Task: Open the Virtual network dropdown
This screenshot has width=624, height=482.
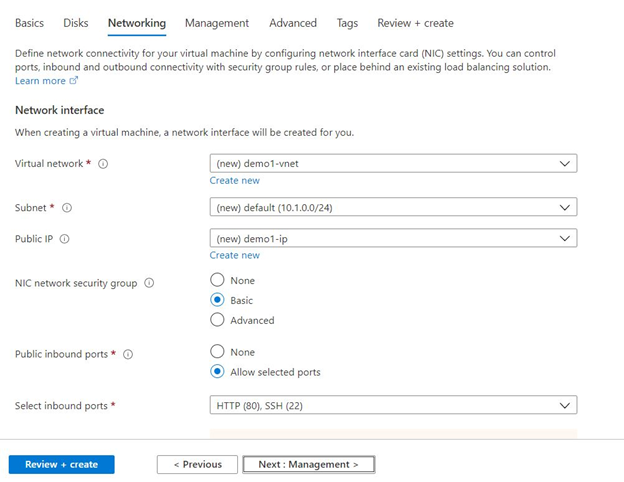Action: (x=393, y=163)
